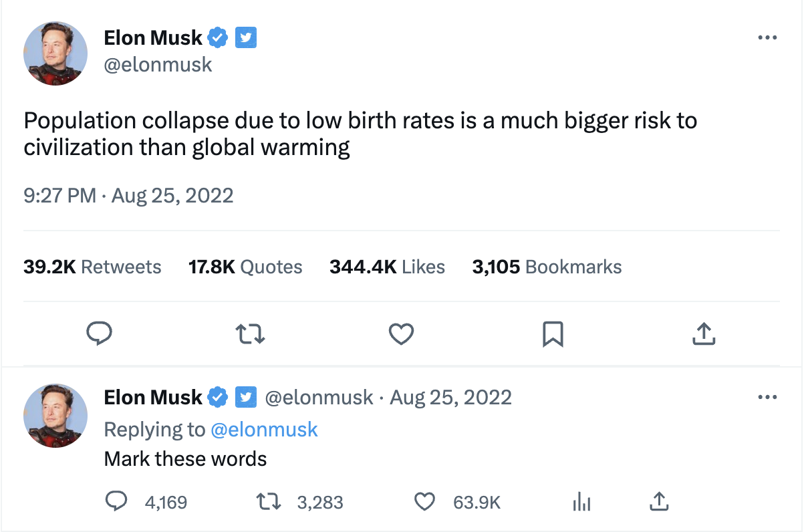The image size is (806, 532).
Task: Like the main tweet with heart icon
Action: point(401,334)
